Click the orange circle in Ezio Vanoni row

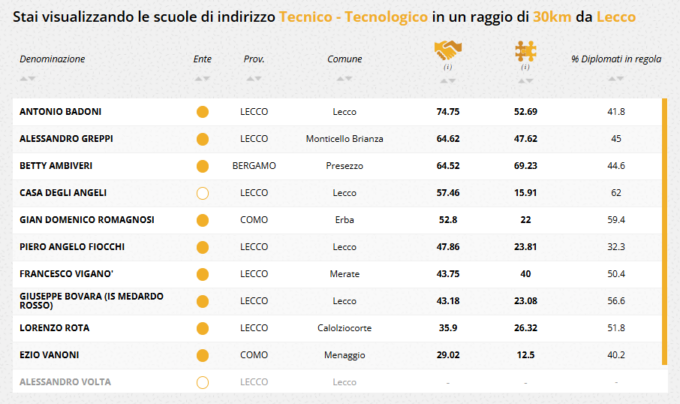pyautogui.click(x=202, y=355)
